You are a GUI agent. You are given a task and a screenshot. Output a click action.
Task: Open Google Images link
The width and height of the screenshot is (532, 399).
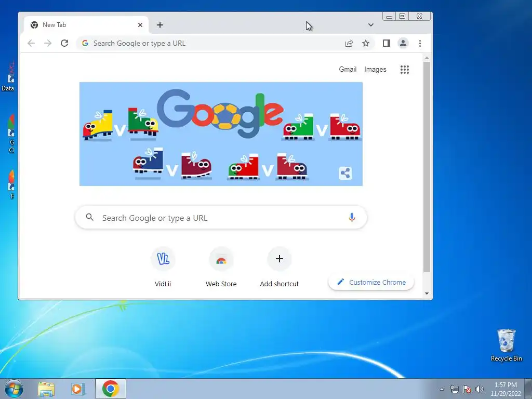(375, 69)
